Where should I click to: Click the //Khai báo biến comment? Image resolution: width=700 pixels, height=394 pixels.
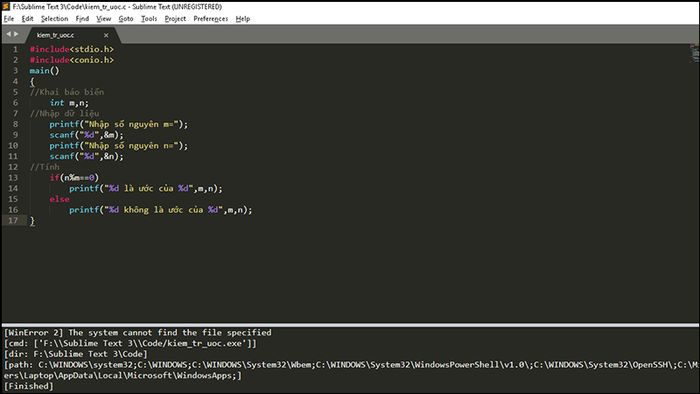(67, 92)
